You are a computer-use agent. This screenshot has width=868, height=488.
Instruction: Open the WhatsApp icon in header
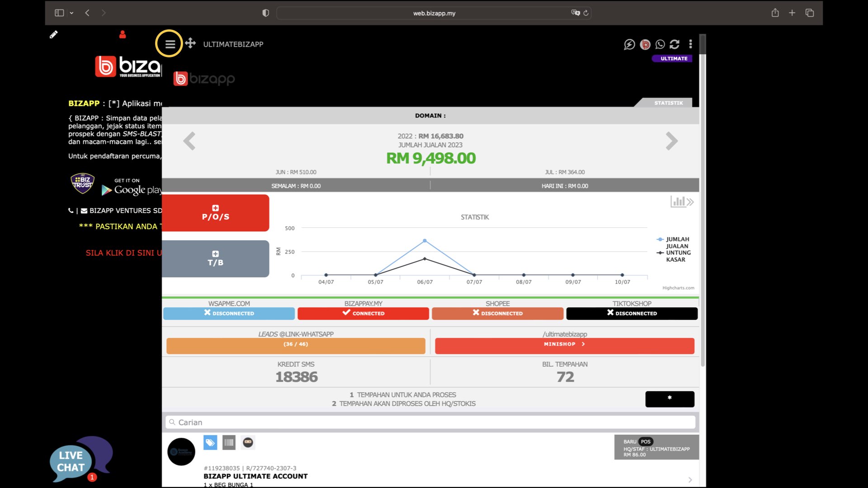click(x=660, y=44)
